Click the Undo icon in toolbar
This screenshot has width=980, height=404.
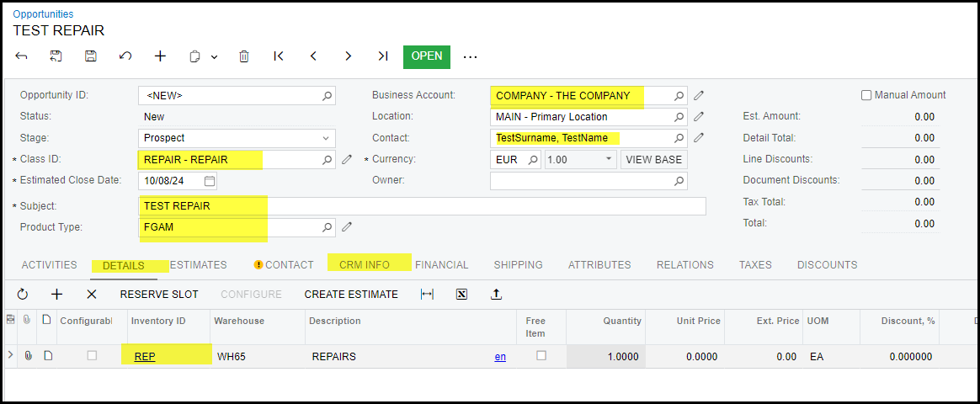[125, 56]
